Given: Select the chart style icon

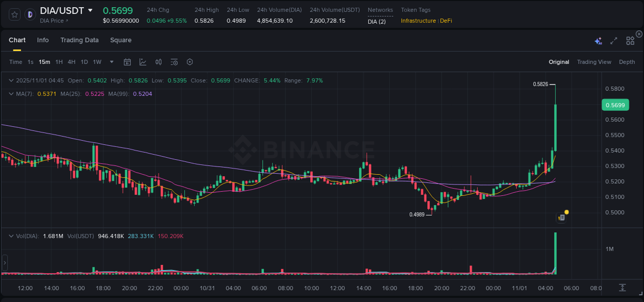Looking at the screenshot, I should (143, 62).
